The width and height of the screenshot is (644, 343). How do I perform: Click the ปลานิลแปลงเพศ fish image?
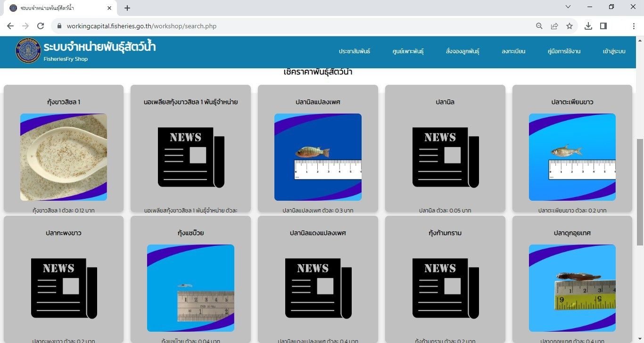(x=318, y=157)
